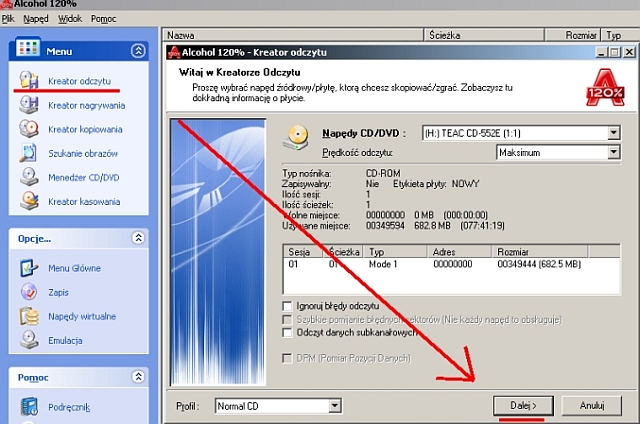This screenshot has height=424, width=640.
Task: Click the Sesja column header
Action: click(x=303, y=251)
